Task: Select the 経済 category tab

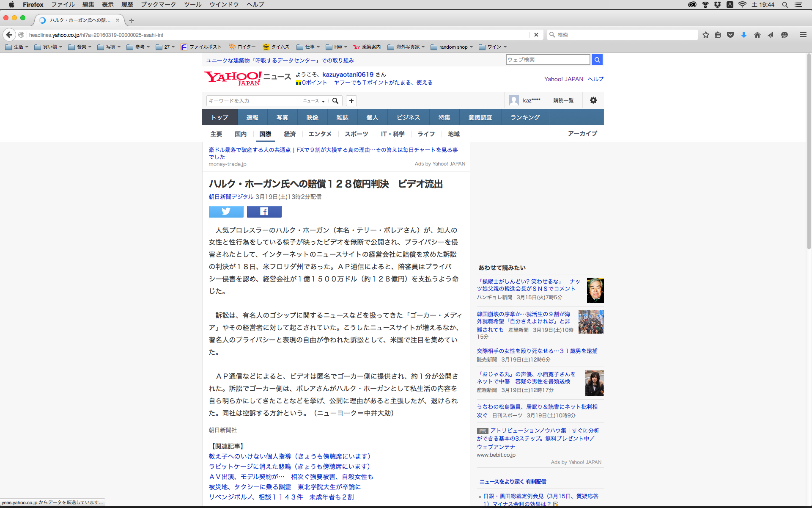Action: pyautogui.click(x=290, y=134)
